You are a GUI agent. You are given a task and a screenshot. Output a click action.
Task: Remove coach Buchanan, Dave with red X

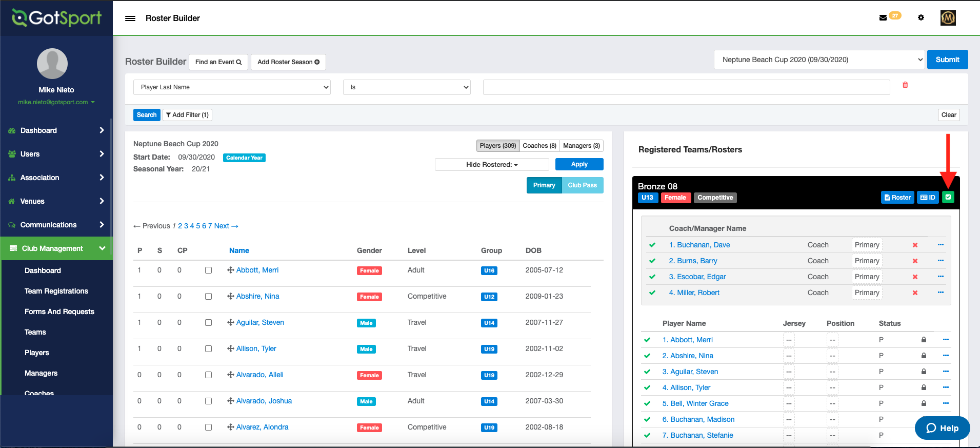tap(915, 245)
